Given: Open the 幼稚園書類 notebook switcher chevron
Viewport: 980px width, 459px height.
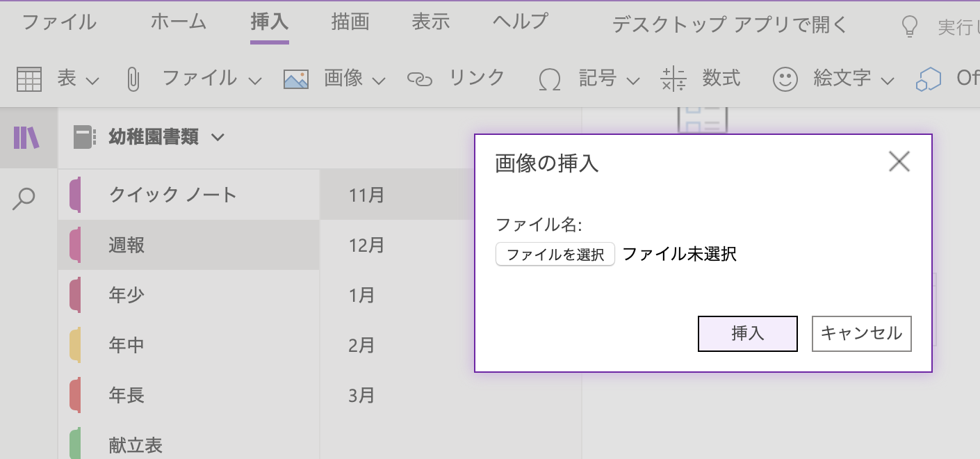Looking at the screenshot, I should [217, 138].
